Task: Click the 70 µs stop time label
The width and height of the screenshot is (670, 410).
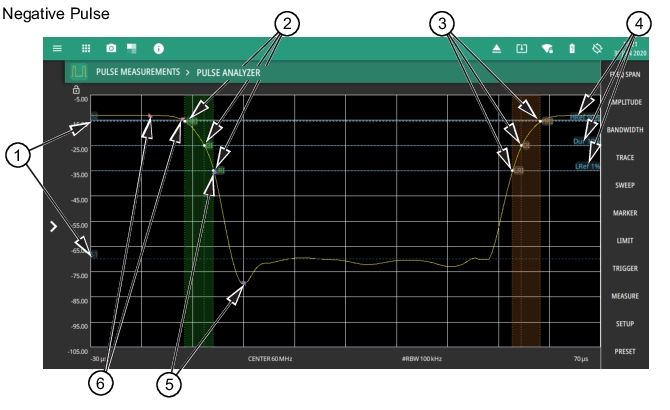Action: point(581,359)
